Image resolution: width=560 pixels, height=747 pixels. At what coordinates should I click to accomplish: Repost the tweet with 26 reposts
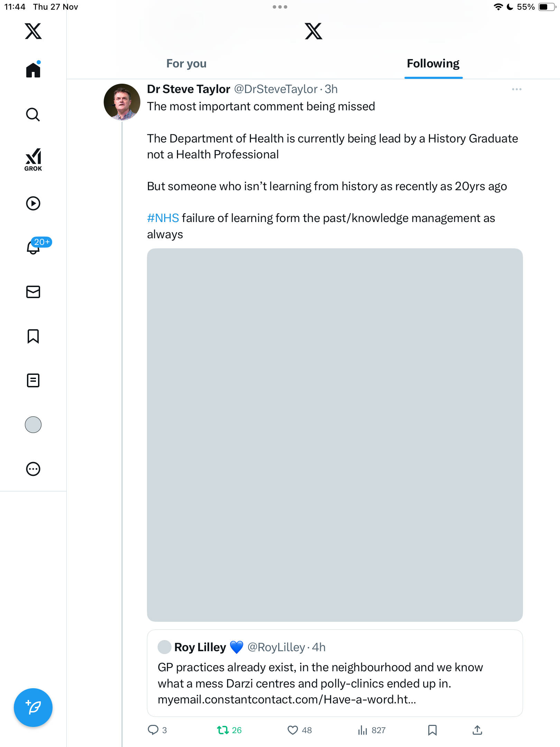point(223,730)
